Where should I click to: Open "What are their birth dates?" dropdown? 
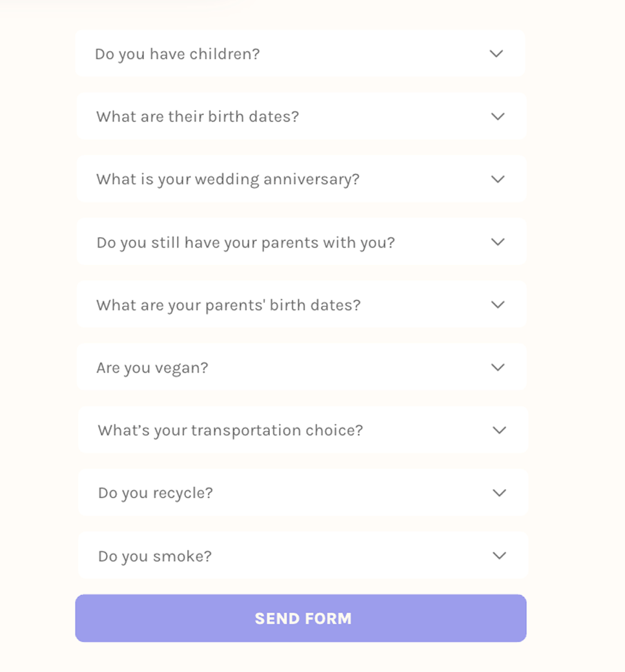click(x=301, y=116)
